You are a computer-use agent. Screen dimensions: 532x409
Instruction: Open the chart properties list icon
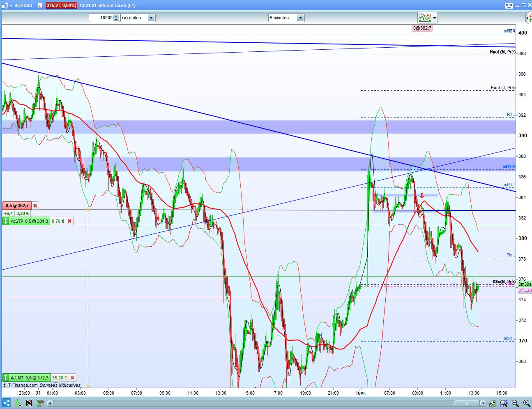29,403
